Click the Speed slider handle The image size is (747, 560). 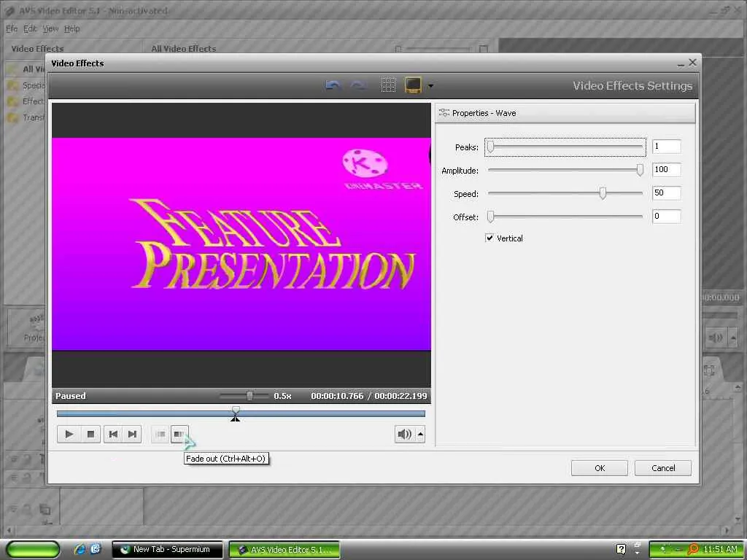pyautogui.click(x=603, y=193)
